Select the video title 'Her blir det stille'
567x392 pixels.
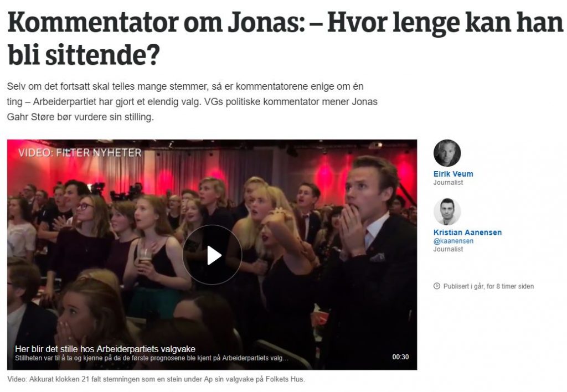pyautogui.click(x=105, y=349)
